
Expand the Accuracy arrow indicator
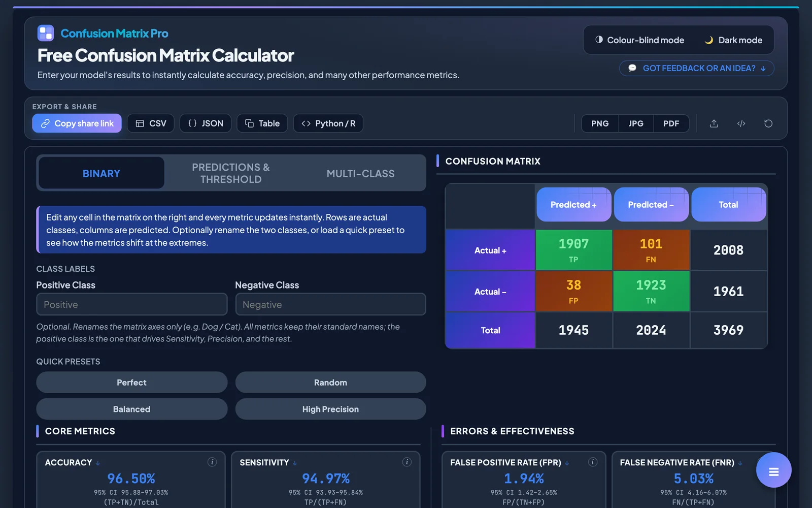[x=98, y=463]
